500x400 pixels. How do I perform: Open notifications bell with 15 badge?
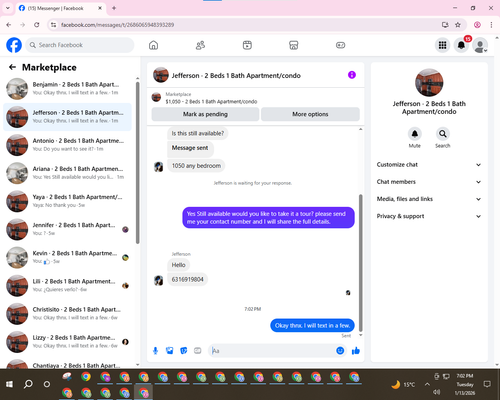pyautogui.click(x=461, y=45)
